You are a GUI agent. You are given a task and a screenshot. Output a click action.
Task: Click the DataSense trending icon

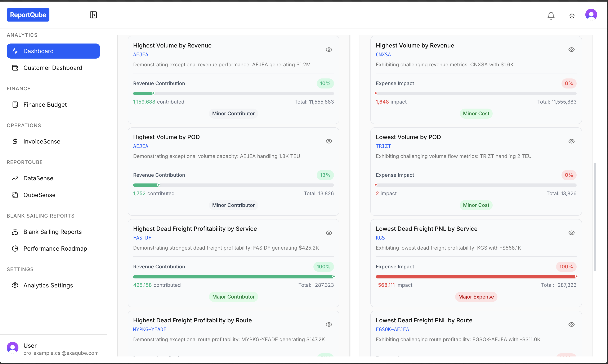pyautogui.click(x=15, y=178)
